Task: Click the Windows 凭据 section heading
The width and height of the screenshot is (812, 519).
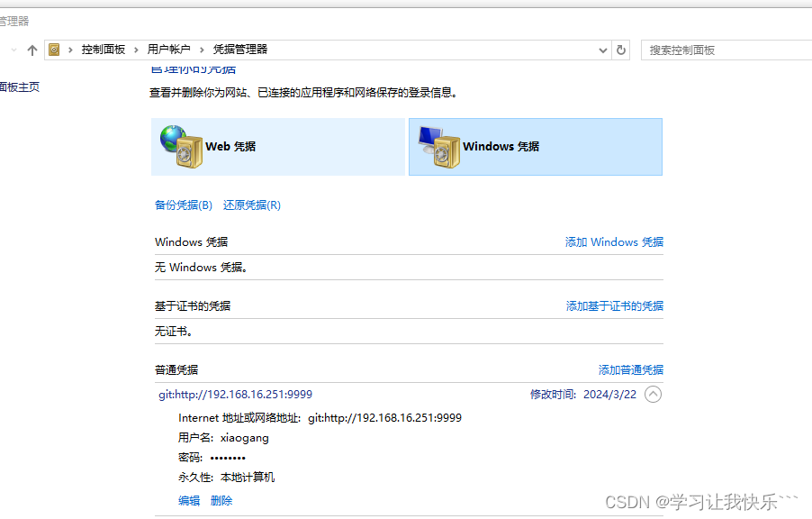Action: (x=192, y=242)
